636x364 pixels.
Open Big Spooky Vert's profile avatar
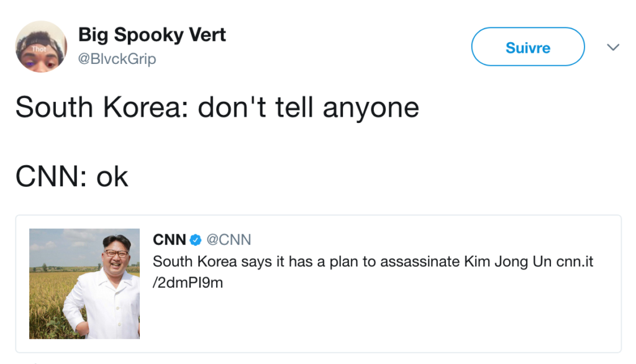[x=41, y=47]
